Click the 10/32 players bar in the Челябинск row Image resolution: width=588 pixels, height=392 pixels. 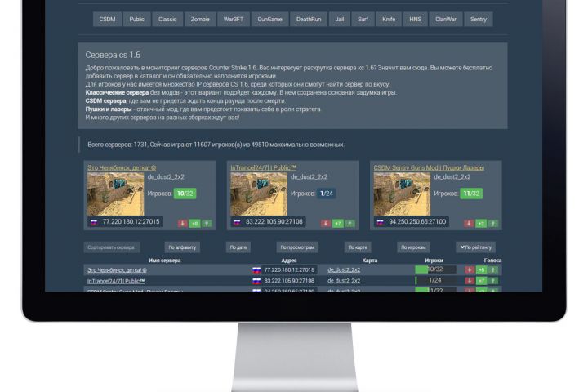point(436,269)
